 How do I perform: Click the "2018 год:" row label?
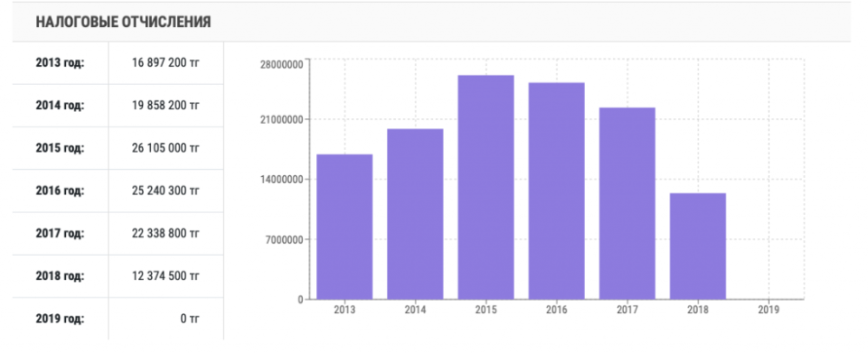click(x=60, y=276)
